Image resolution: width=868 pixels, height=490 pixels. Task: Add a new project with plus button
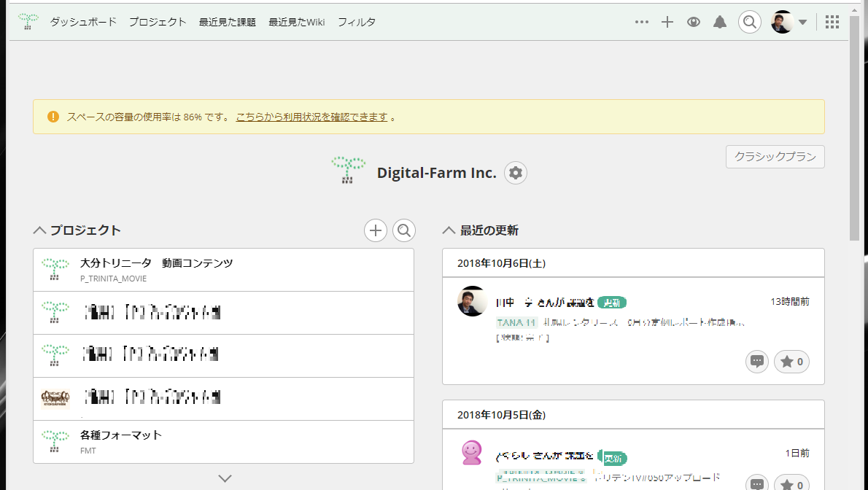(x=376, y=230)
